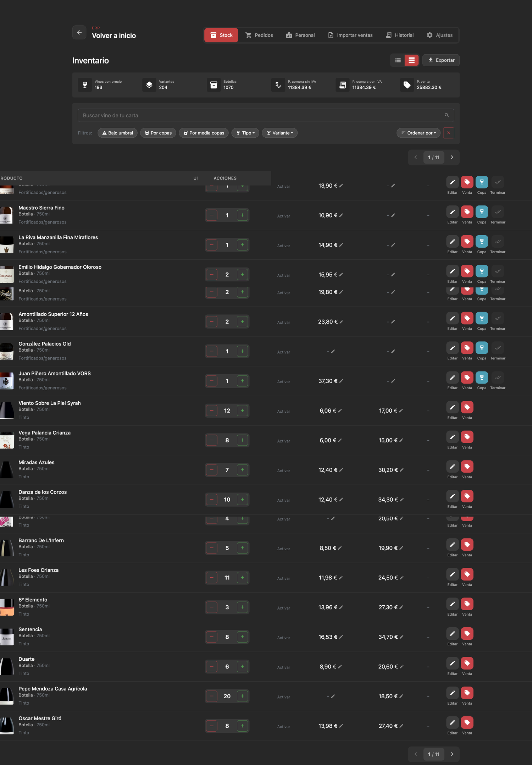Viewport: 532px width, 765px height.
Task: Click the 6º Elemento bottle thumbnail
Action: 7,607
